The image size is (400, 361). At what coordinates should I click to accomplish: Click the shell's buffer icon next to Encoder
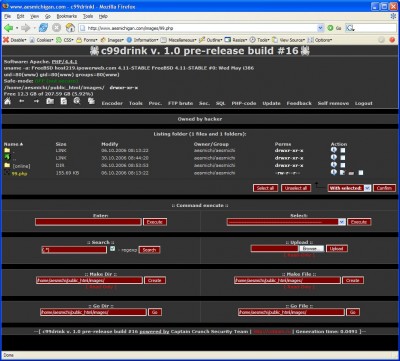(91, 101)
